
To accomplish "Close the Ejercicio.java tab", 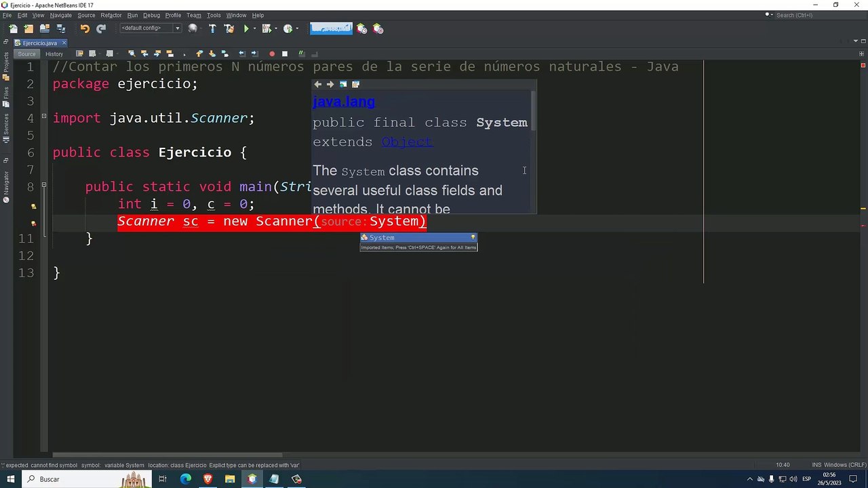I will coord(64,43).
